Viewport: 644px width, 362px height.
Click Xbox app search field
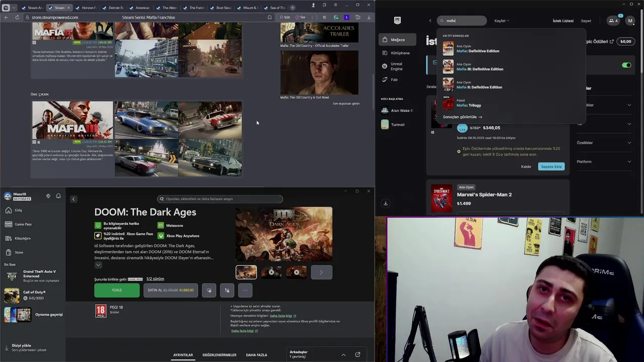(220, 199)
